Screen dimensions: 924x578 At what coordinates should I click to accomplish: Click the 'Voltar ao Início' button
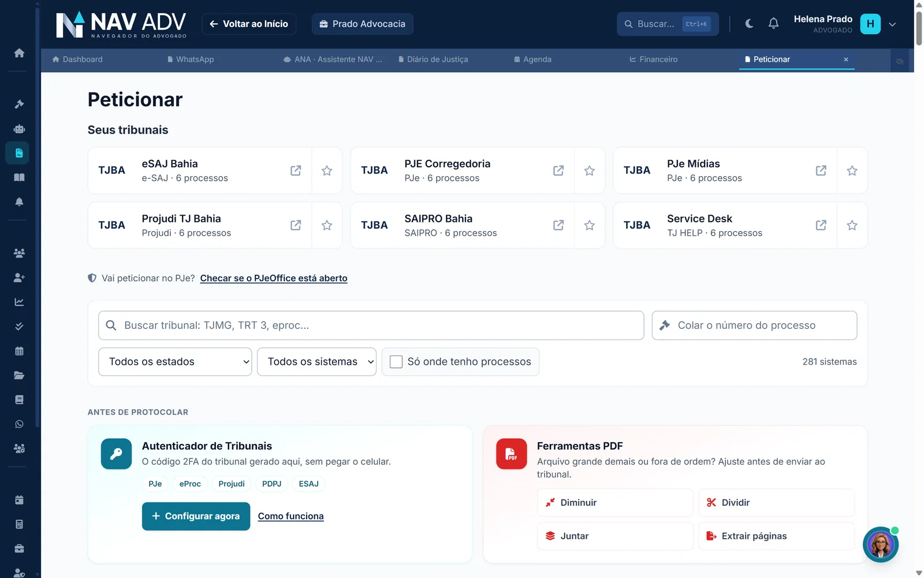pyautogui.click(x=249, y=24)
